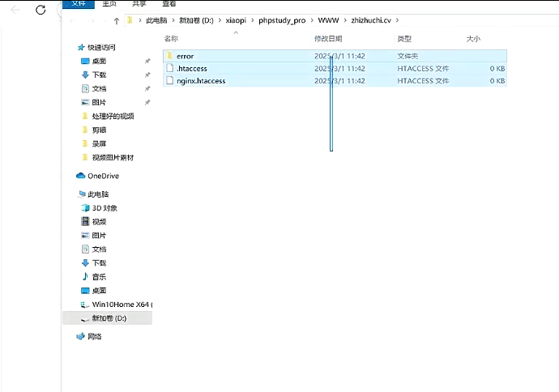Open 文档 under 快速访问
The image size is (559, 392).
[x=99, y=89]
